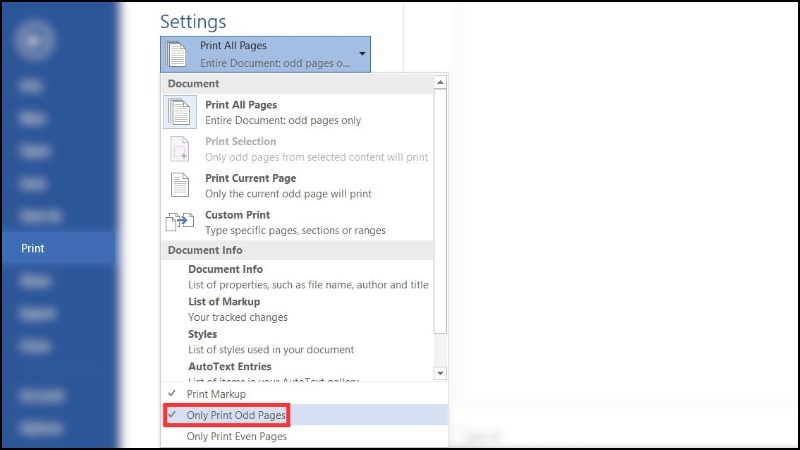Click the Custom Print pages icon
Image resolution: width=800 pixels, height=450 pixels.
pos(180,222)
